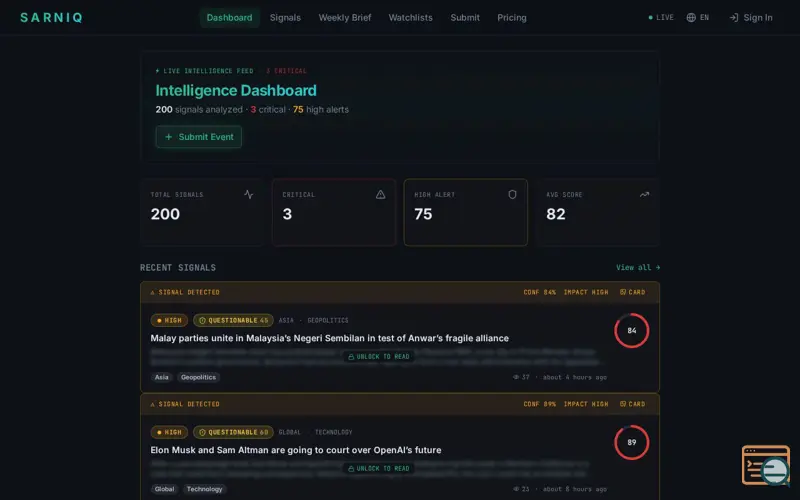Click the Submit Event button
This screenshot has width=800, height=500.
click(x=198, y=137)
